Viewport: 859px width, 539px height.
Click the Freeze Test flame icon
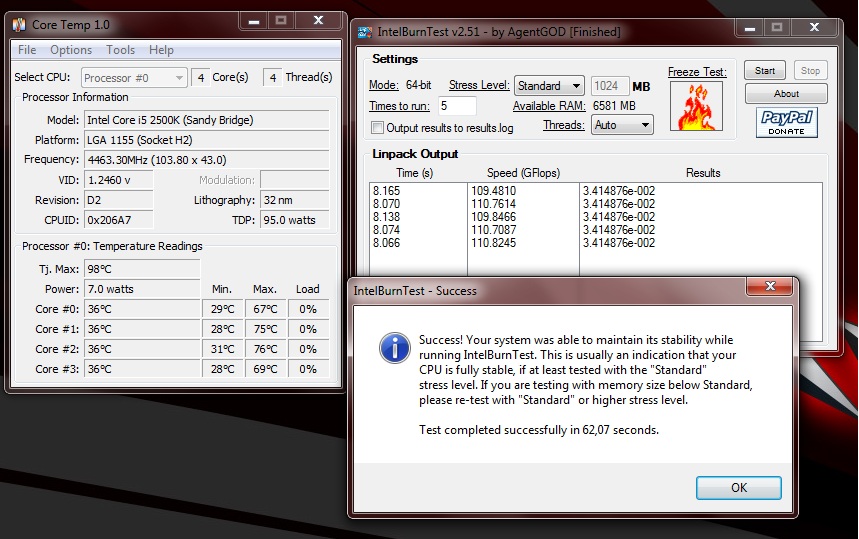coord(696,106)
